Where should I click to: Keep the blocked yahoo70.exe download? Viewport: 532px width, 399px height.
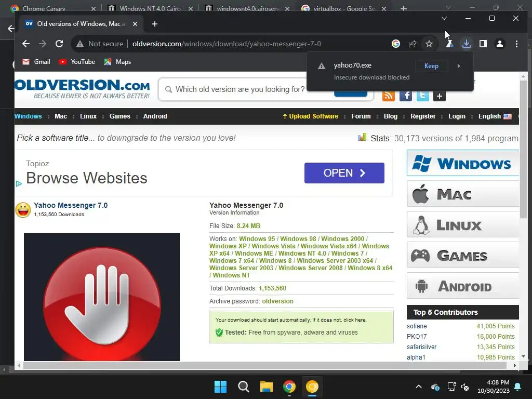coord(431,66)
